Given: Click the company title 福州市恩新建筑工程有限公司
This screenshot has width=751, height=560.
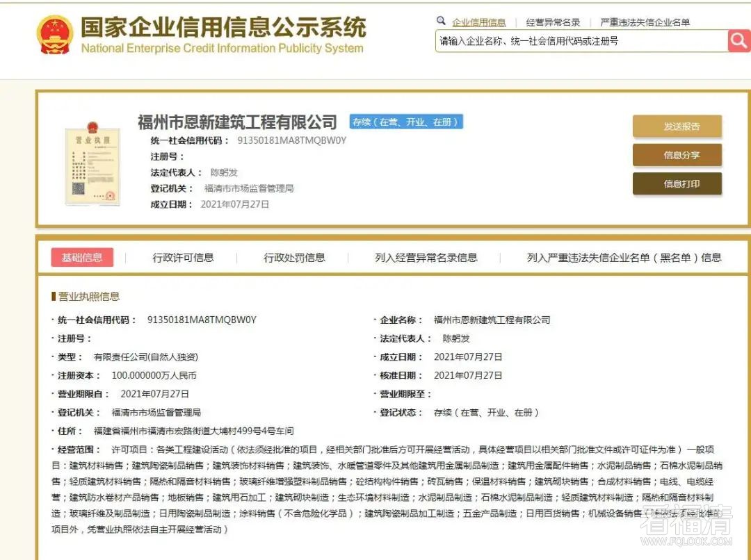Looking at the screenshot, I should [237, 122].
